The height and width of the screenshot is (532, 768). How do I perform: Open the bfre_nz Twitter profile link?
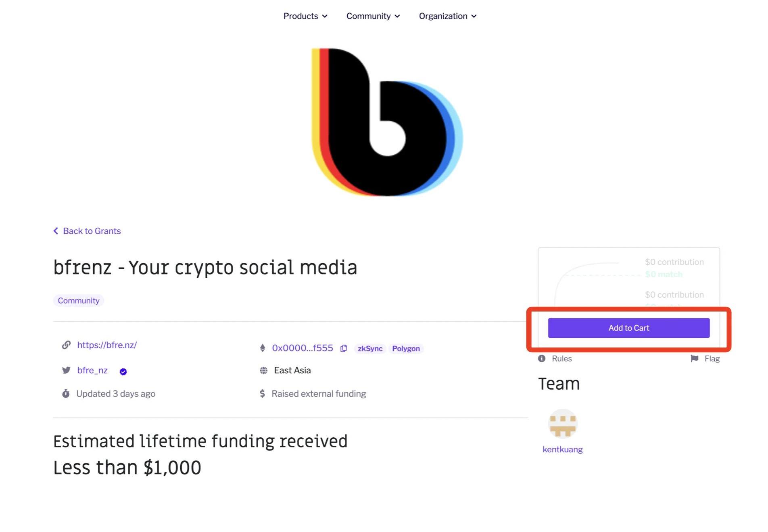pyautogui.click(x=92, y=370)
